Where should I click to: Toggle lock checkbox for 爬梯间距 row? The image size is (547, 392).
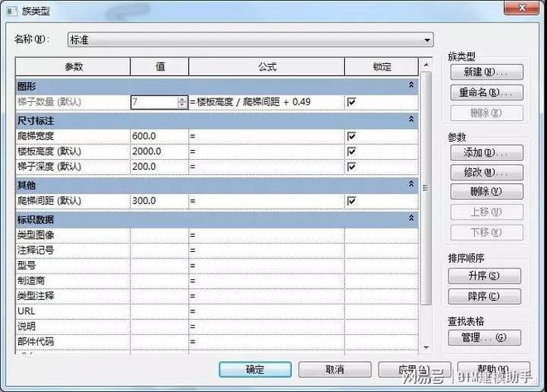click(x=351, y=201)
